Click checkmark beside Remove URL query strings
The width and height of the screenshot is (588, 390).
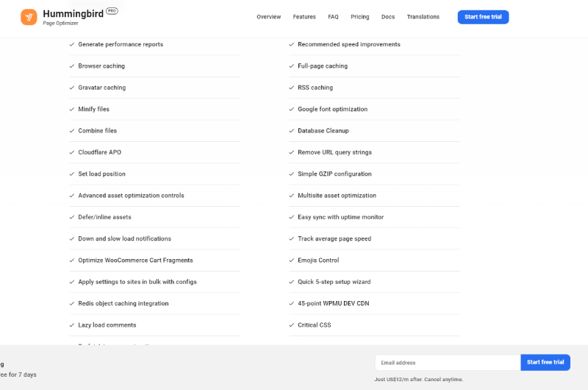click(291, 152)
